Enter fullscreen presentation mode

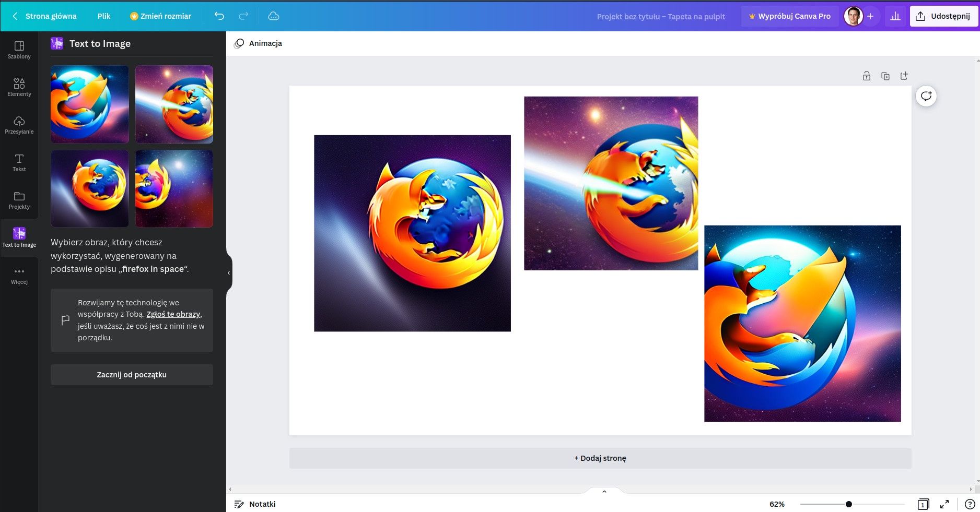944,504
